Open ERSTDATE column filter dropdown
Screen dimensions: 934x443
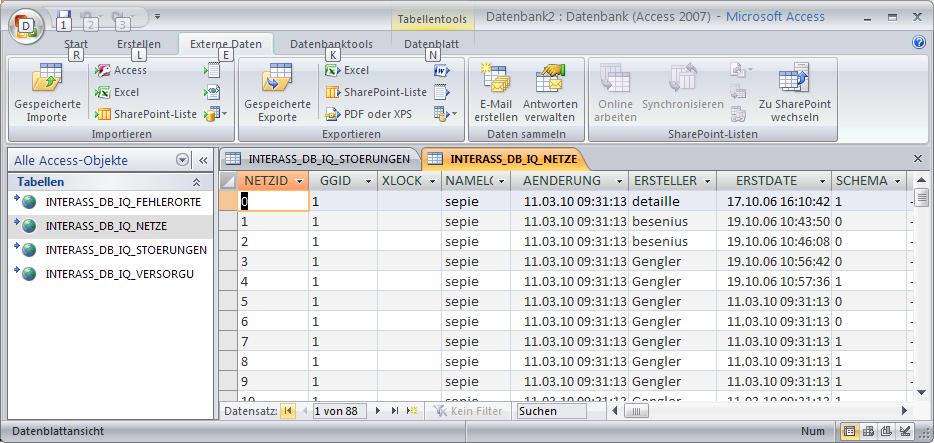click(823, 181)
